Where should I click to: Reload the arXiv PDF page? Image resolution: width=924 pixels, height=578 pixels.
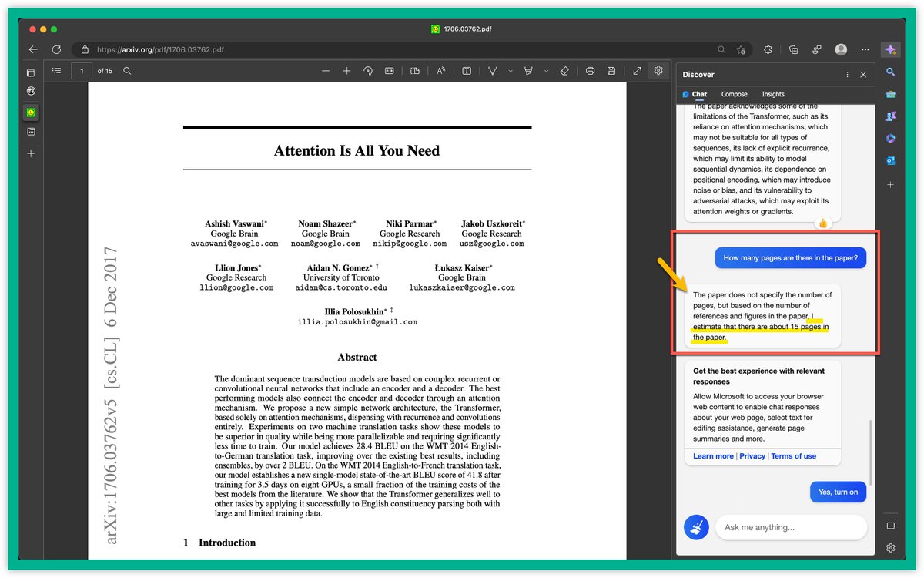(56, 49)
